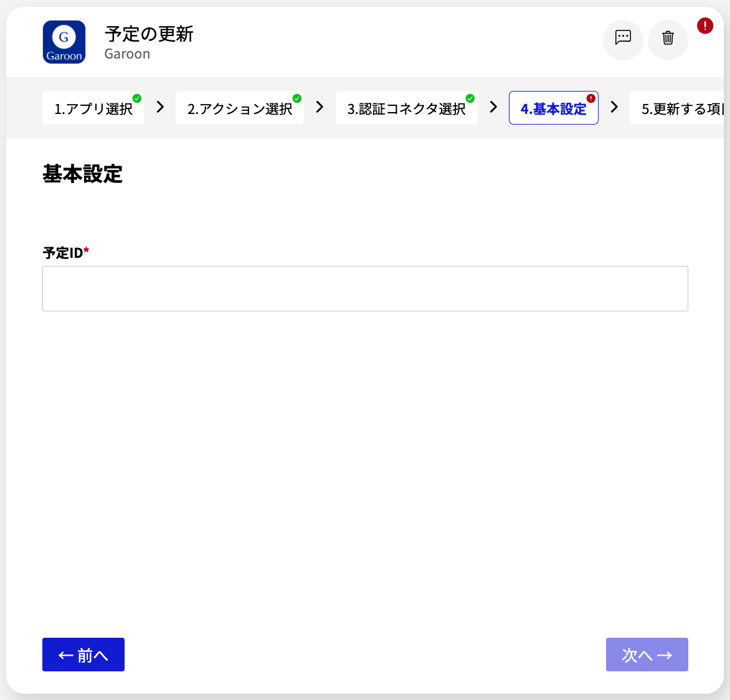Select the 4.基本設定 step tab
This screenshot has width=730, height=700.
point(554,108)
